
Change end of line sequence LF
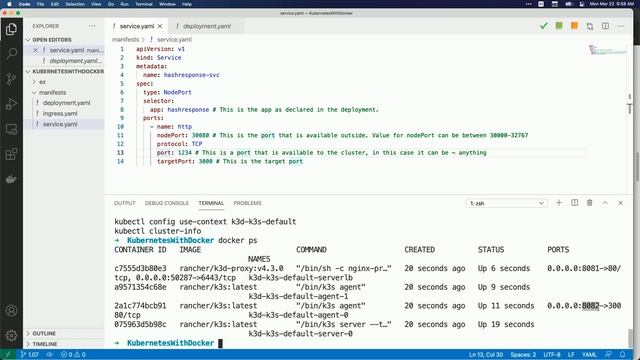tap(571, 355)
